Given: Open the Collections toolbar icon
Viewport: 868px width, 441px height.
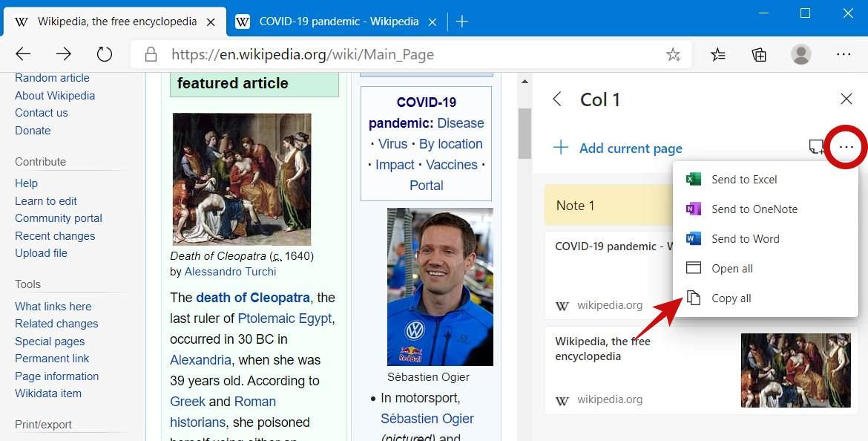Looking at the screenshot, I should tap(759, 54).
